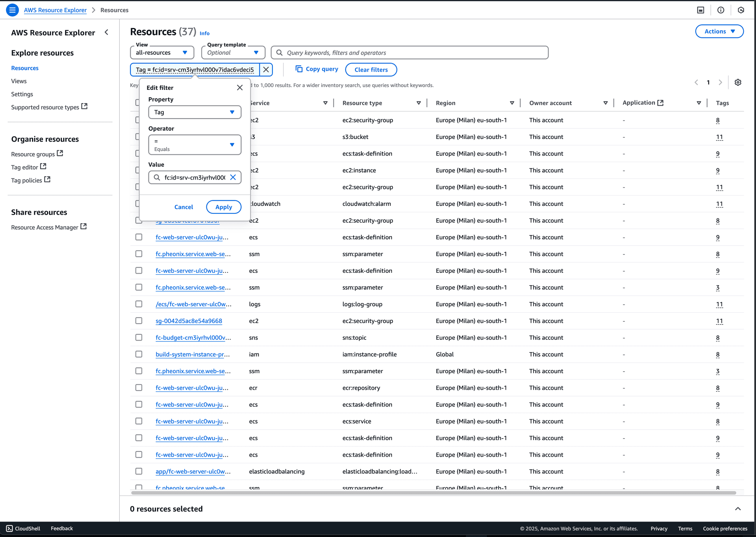Open the Query template dropdown
Screen dimensions: 756x537
(x=233, y=52)
